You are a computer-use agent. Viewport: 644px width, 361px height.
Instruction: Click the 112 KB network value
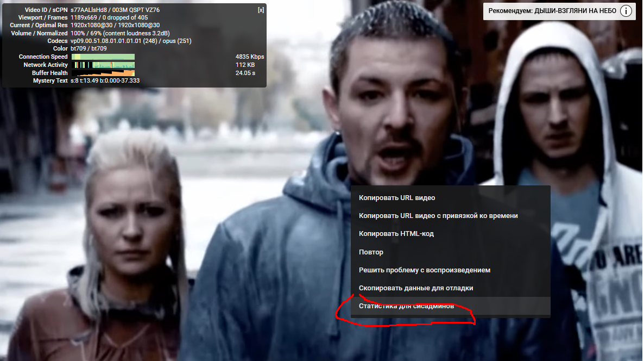point(245,65)
